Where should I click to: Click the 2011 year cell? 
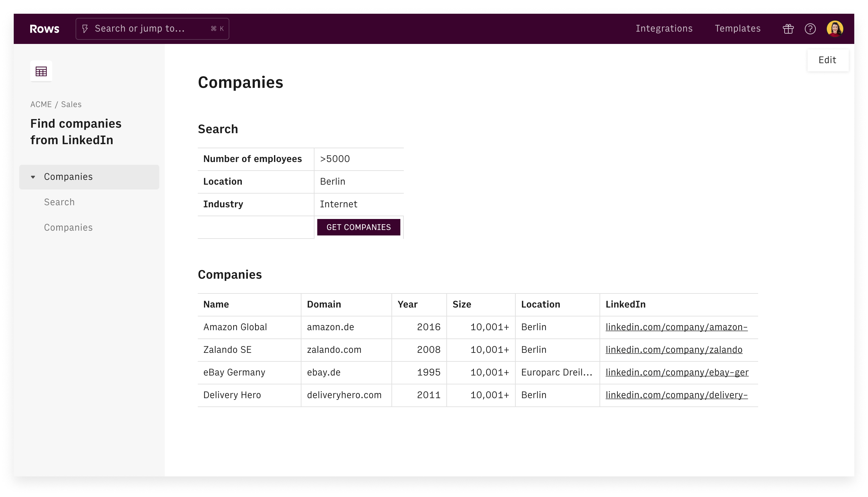click(x=419, y=395)
